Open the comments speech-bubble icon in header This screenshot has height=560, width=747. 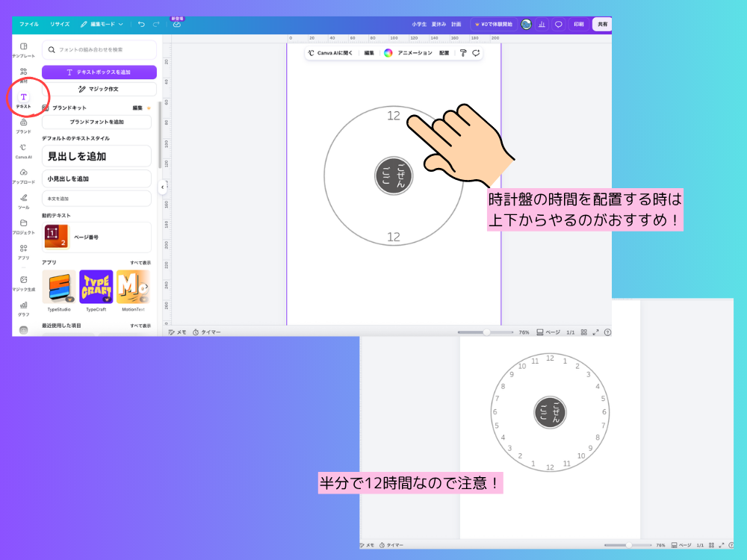pyautogui.click(x=558, y=25)
